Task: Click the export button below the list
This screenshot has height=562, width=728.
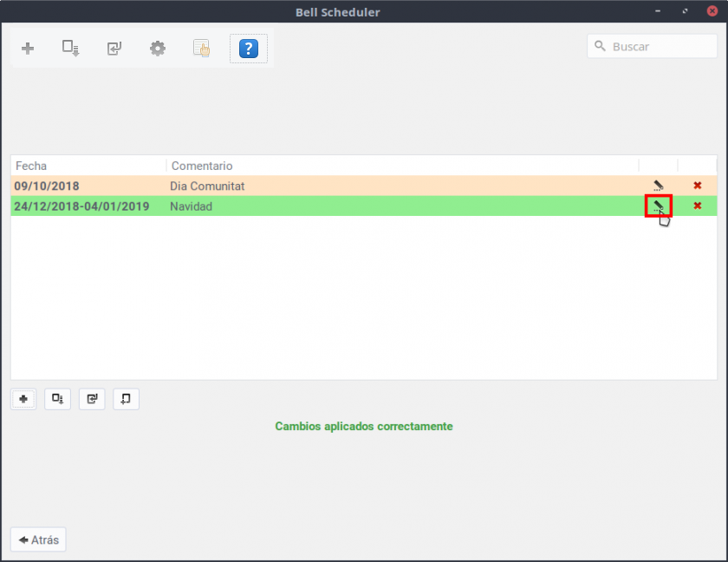Action: (57, 399)
